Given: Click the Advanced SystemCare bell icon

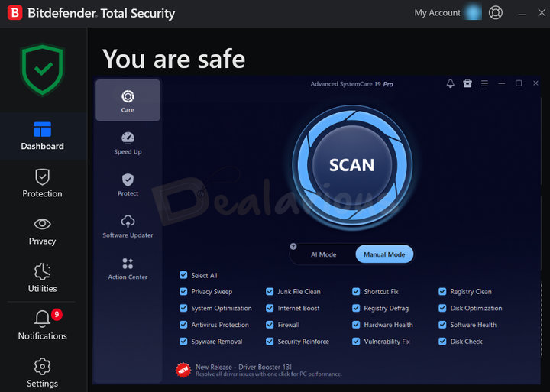Looking at the screenshot, I should (451, 84).
